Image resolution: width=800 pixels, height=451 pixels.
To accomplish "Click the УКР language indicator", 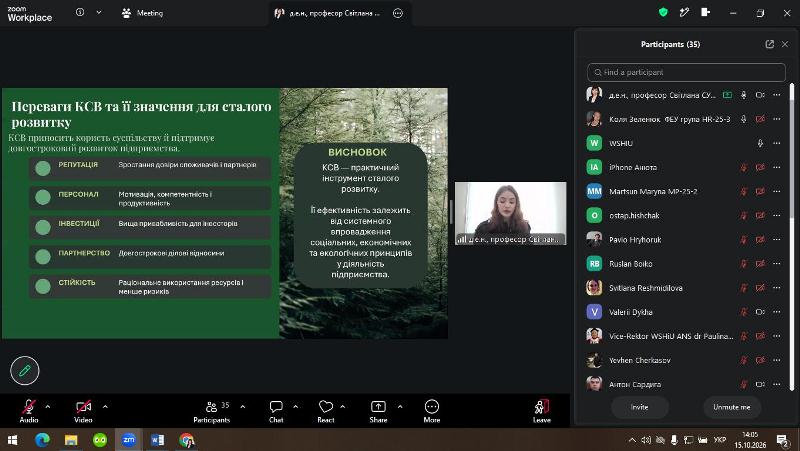I will coord(719,440).
